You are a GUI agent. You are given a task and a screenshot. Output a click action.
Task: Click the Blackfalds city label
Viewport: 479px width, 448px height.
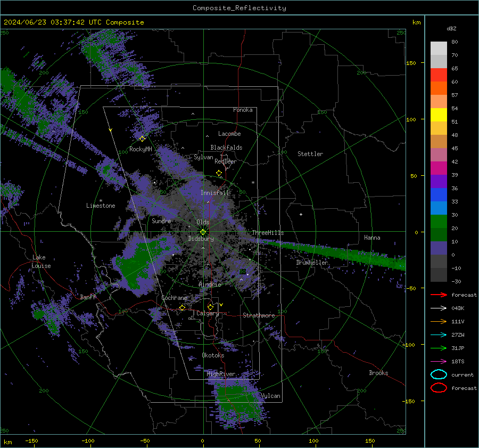coord(226,148)
